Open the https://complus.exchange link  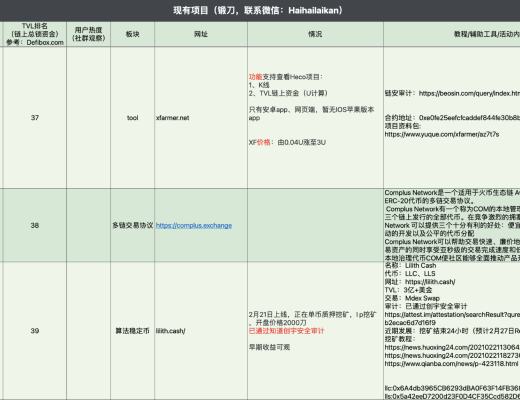pyautogui.click(x=194, y=226)
